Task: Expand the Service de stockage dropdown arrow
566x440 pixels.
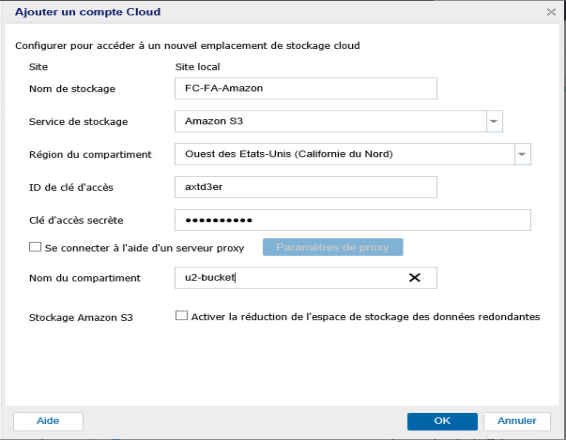Action: [x=494, y=121]
